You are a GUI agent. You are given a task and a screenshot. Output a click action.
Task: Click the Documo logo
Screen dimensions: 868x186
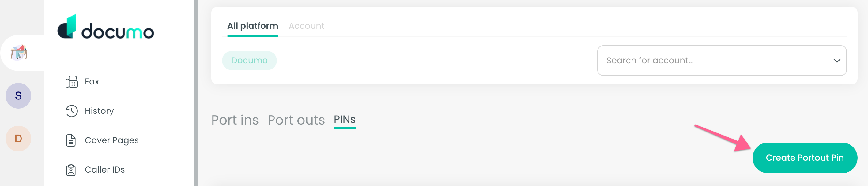point(106,28)
